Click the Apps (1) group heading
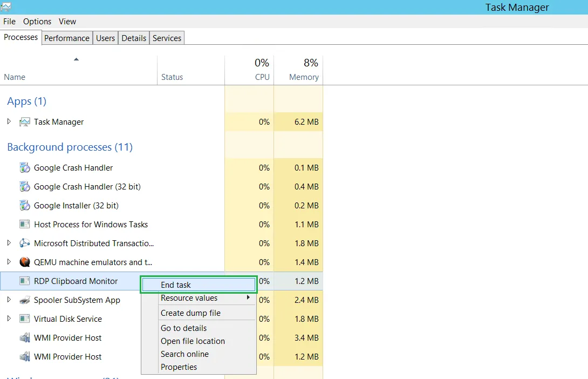 click(x=26, y=101)
